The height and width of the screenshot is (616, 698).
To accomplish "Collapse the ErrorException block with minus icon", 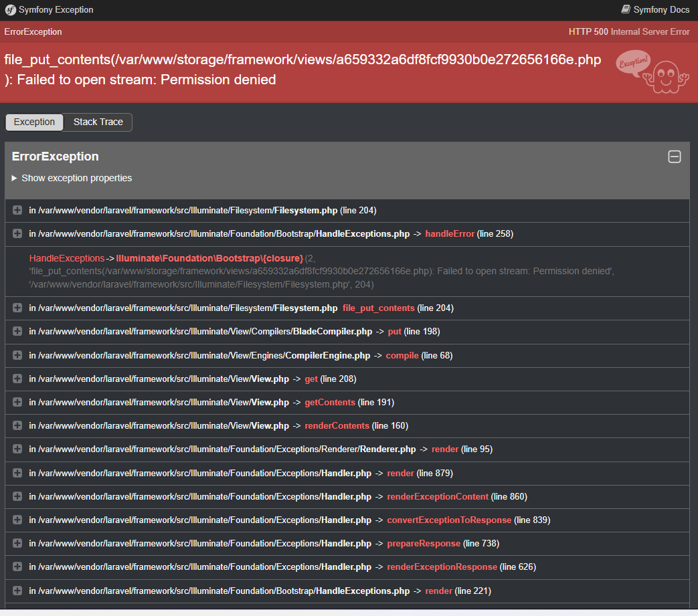I will pyautogui.click(x=675, y=157).
